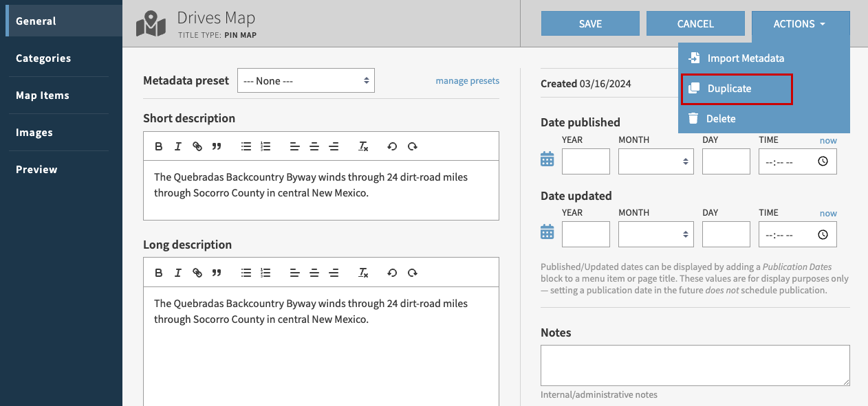868x406 pixels.
Task: Switch to the Map Items section
Action: [x=43, y=95]
